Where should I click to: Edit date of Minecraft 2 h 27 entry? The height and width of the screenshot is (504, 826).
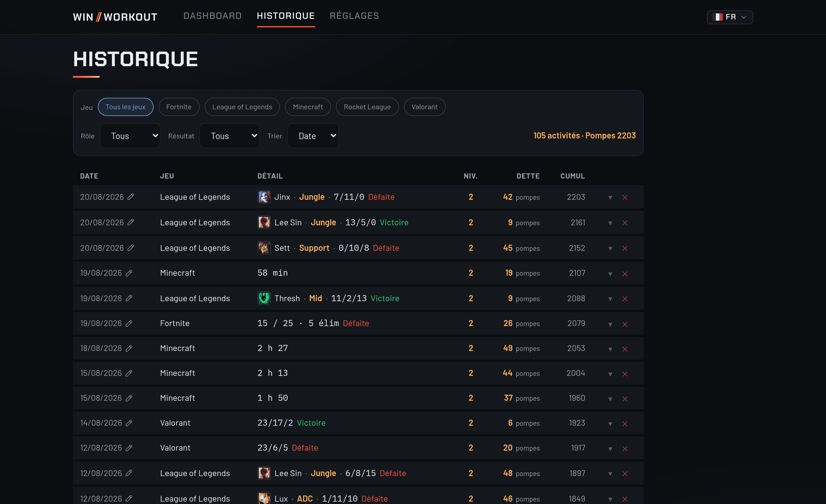click(129, 348)
